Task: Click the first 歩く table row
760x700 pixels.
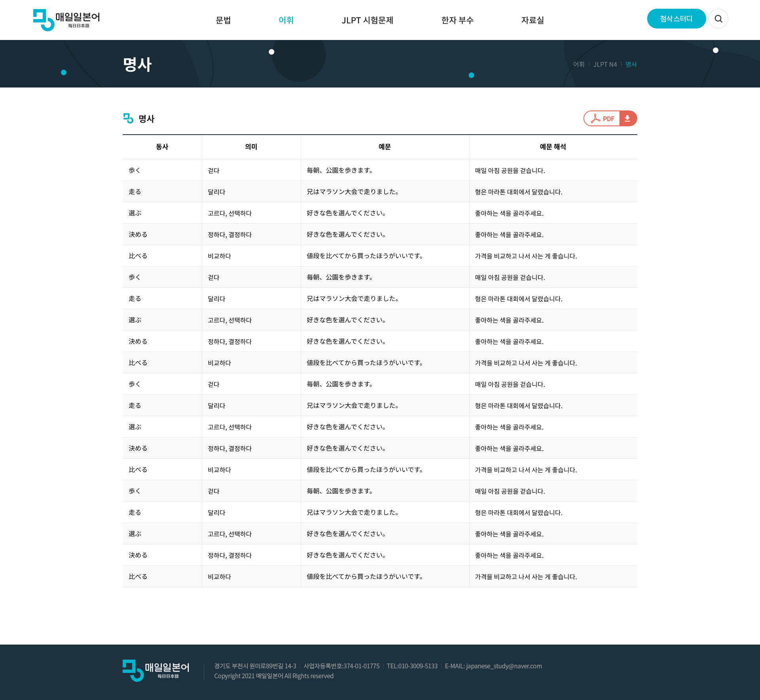Action: pos(379,170)
